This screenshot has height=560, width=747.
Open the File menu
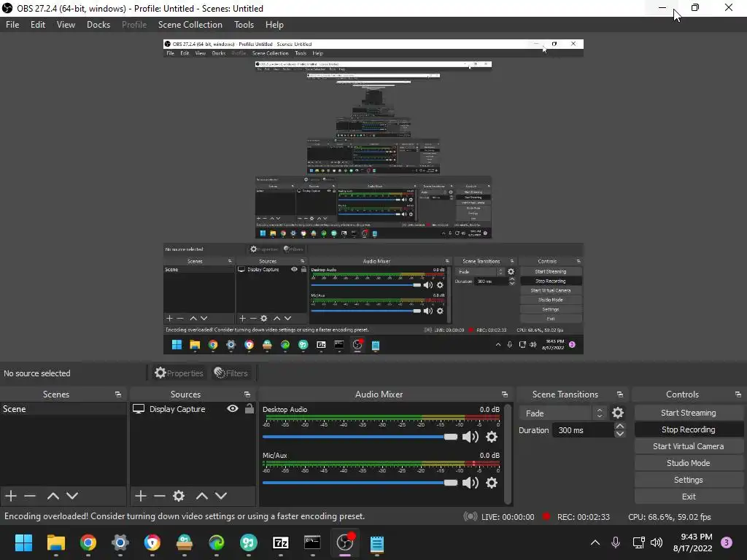(x=12, y=25)
